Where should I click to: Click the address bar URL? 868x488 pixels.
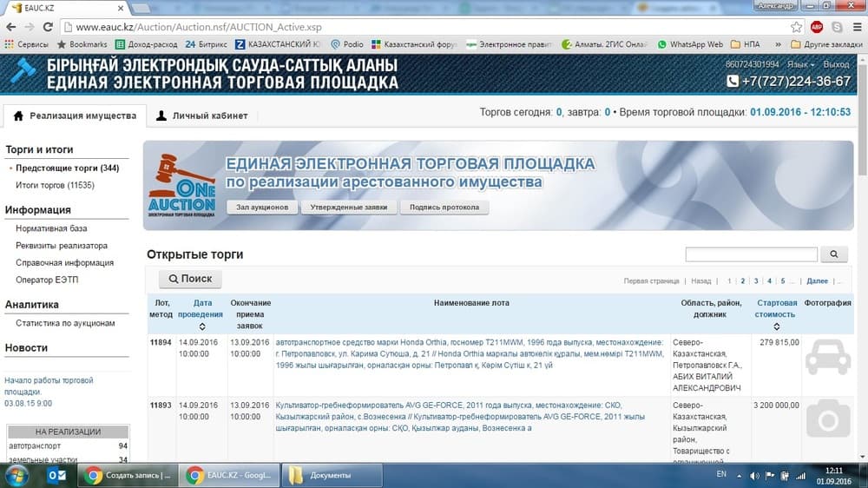pos(199,27)
